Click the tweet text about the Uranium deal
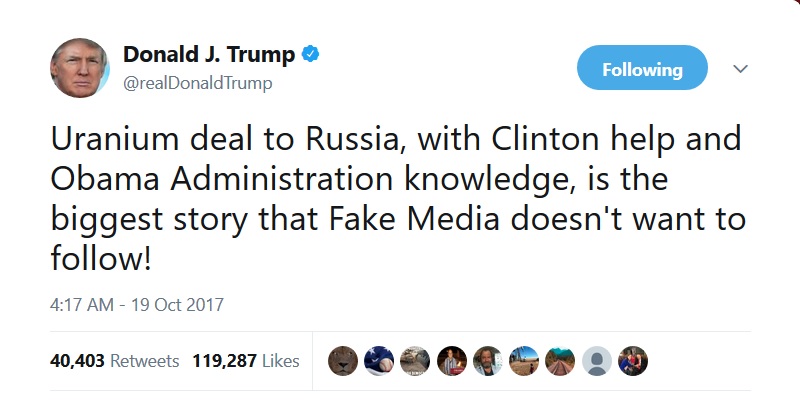This screenshot has height=420, width=800. pos(398,198)
